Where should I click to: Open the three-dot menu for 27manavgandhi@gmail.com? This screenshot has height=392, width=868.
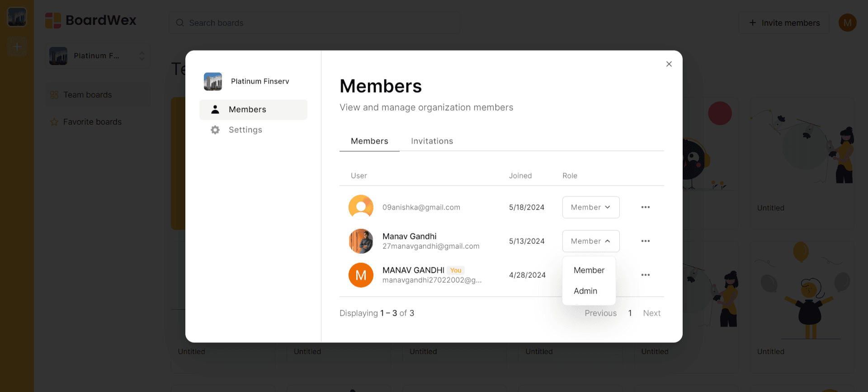pos(645,241)
